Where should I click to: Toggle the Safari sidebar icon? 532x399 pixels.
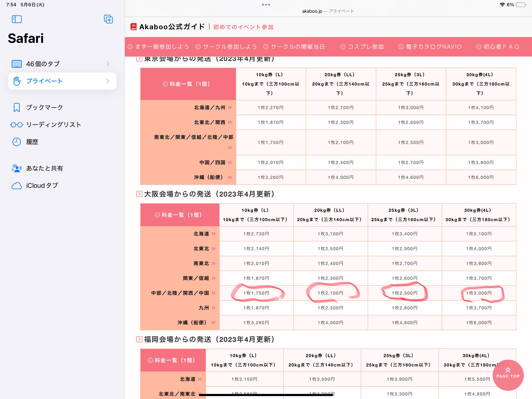[x=17, y=19]
